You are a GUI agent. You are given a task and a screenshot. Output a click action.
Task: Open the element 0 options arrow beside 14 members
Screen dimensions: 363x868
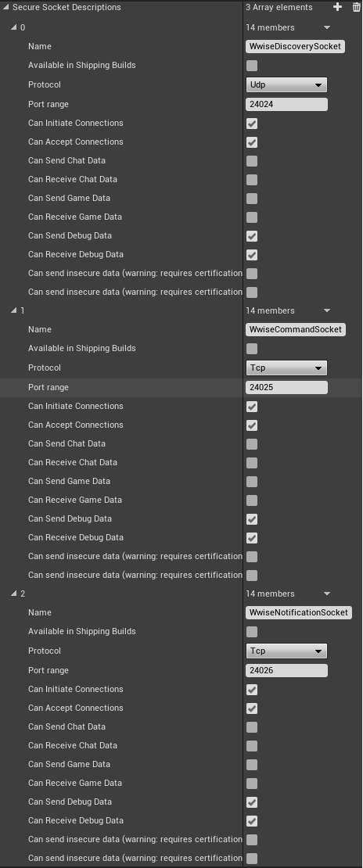tap(326, 27)
